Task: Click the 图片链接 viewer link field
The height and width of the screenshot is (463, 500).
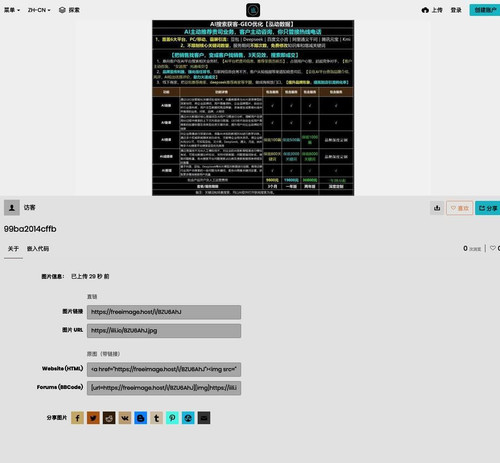Action: pos(164,312)
